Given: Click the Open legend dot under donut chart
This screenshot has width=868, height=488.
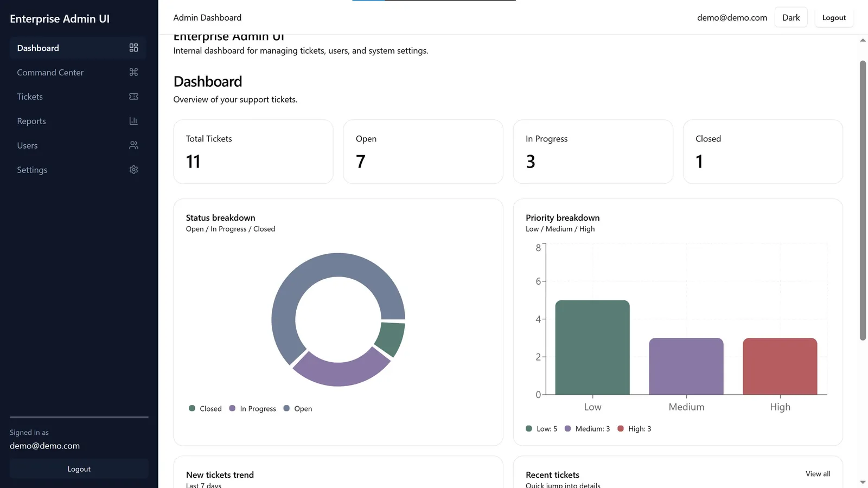Looking at the screenshot, I should [x=286, y=408].
